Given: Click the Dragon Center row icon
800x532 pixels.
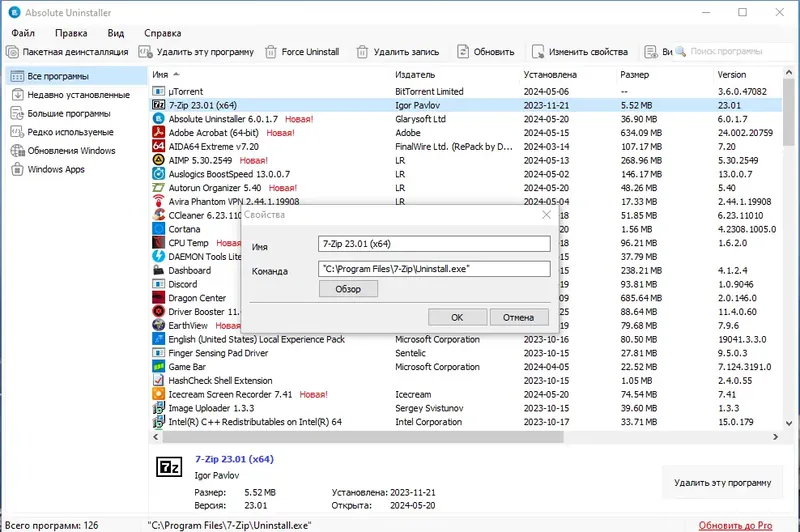Looking at the screenshot, I should pyautogui.click(x=159, y=298).
